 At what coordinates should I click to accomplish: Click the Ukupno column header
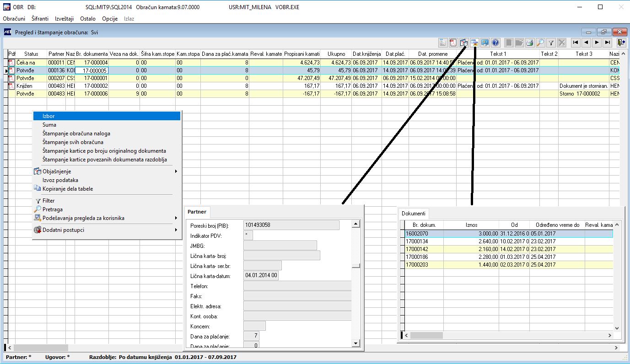pos(336,54)
